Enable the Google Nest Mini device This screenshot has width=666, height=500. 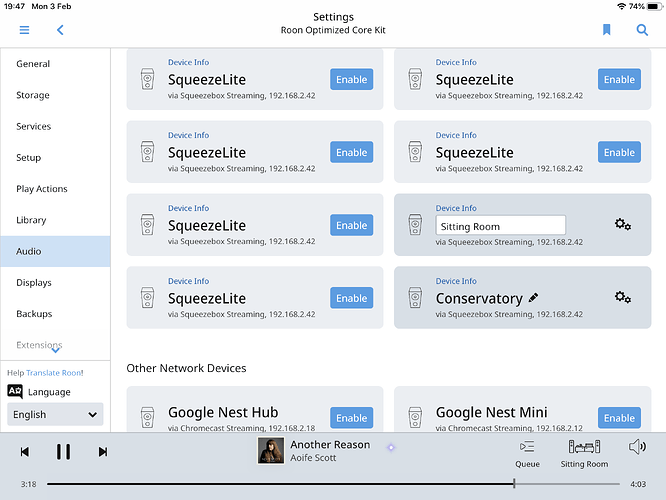coord(619,418)
